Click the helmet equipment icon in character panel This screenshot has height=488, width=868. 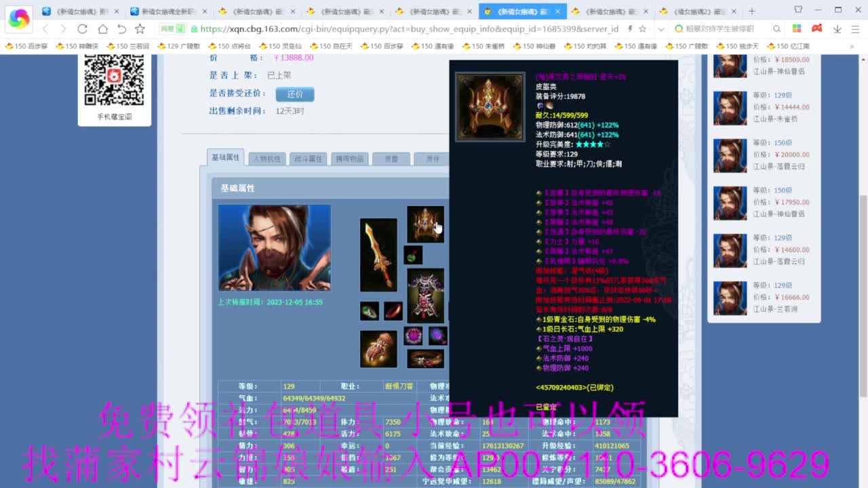425,224
